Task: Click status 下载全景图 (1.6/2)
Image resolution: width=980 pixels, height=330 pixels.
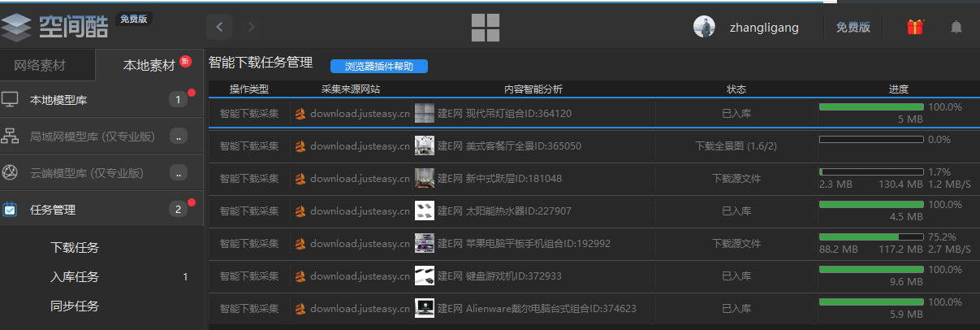Action: 736,146
